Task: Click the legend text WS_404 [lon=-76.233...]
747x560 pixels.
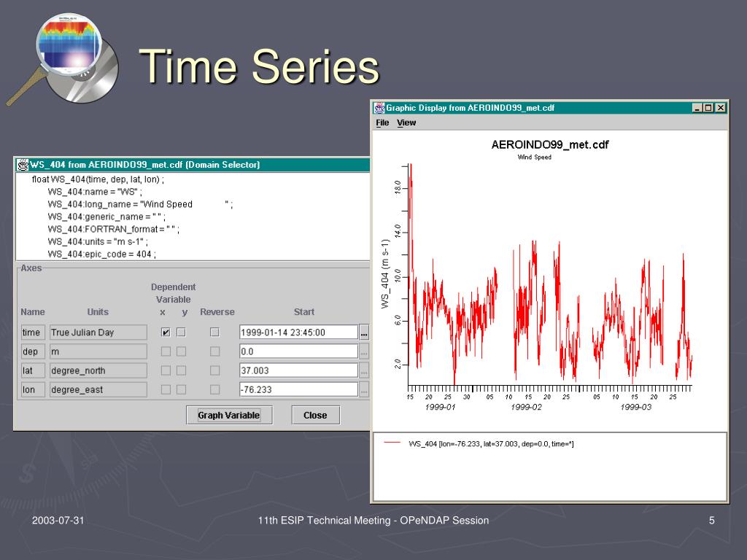Action: [x=491, y=444]
